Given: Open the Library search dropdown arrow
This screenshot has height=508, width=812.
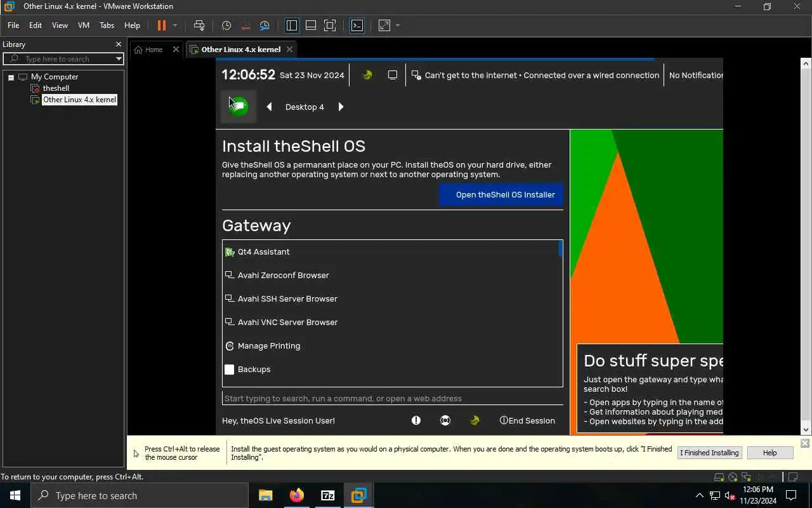Looking at the screenshot, I should click(119, 58).
